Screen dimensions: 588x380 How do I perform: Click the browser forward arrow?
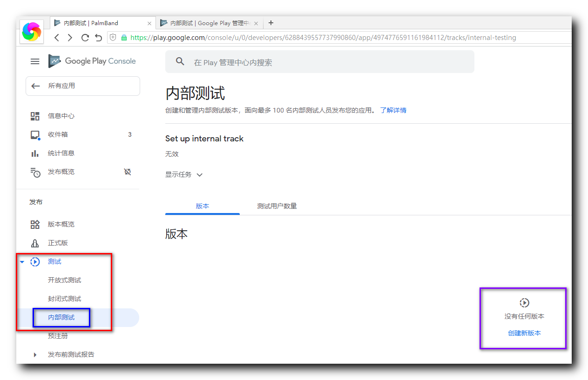click(x=70, y=38)
